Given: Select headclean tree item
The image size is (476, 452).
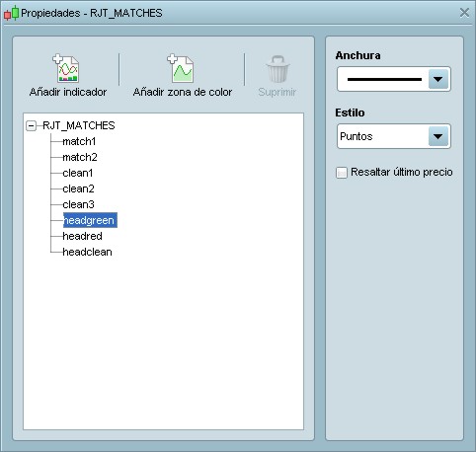Looking at the screenshot, I should [87, 252].
